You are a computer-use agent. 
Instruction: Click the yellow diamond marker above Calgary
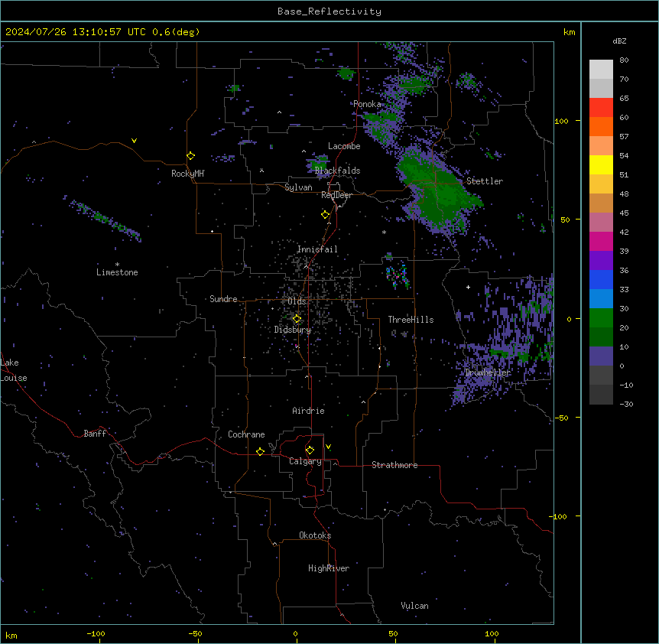(310, 450)
